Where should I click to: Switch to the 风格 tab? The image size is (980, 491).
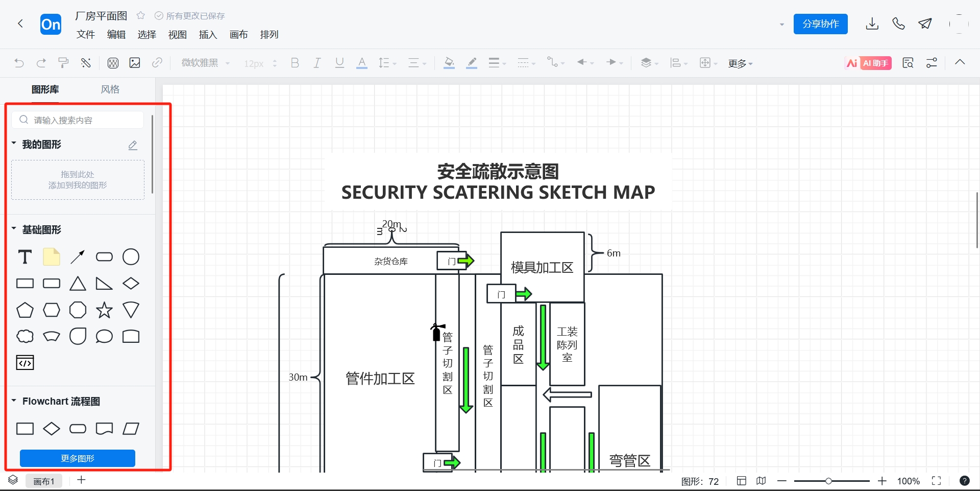110,89
